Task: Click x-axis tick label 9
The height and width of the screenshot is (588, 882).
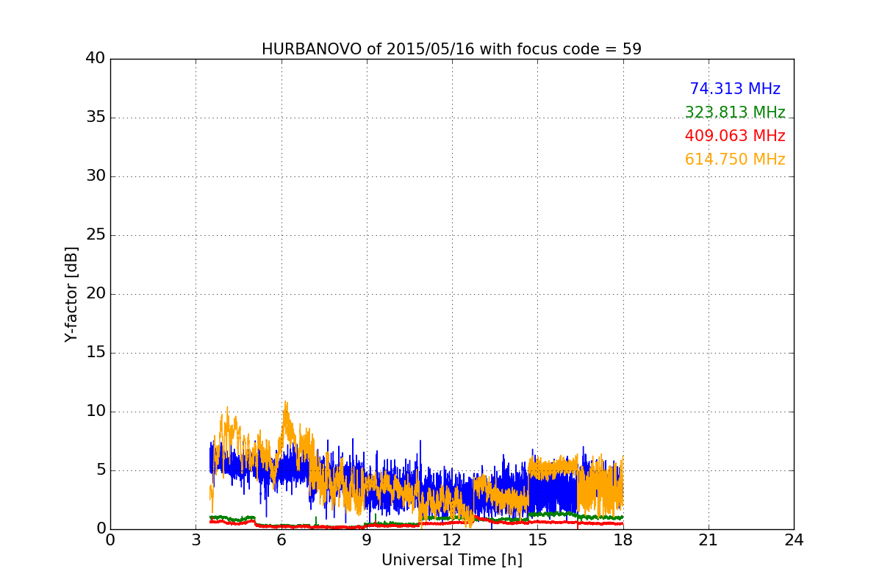Action: coord(367,540)
